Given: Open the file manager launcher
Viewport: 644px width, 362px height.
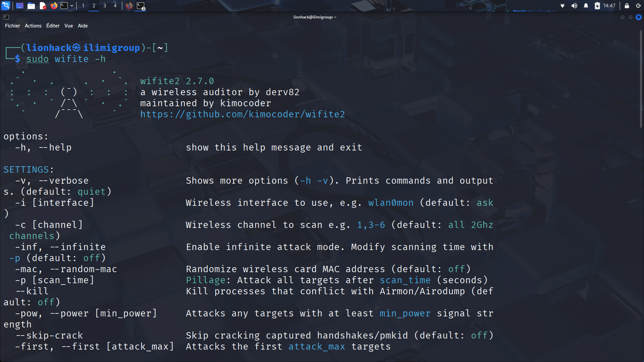Looking at the screenshot, I should click(x=31, y=6).
